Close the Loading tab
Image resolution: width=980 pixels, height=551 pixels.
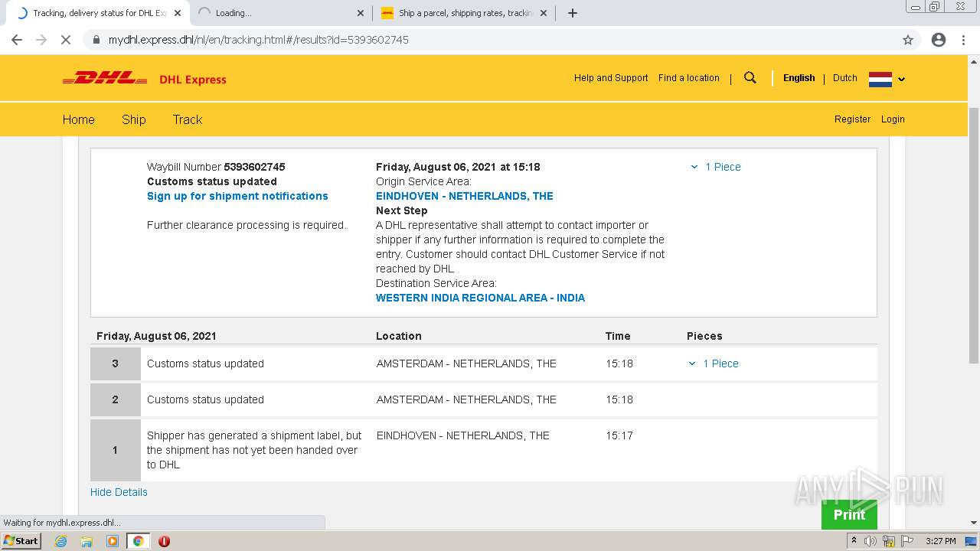pyautogui.click(x=361, y=13)
